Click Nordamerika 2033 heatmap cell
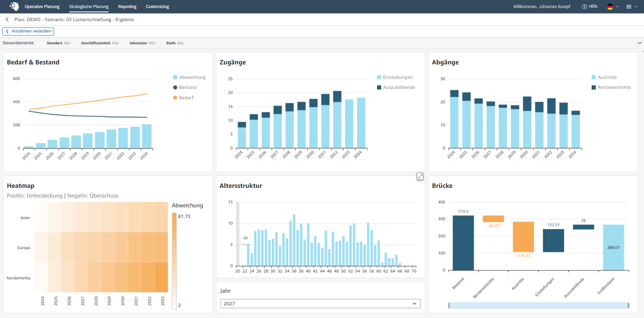Image resolution: width=644 pixels, height=318 pixels. coord(161,277)
